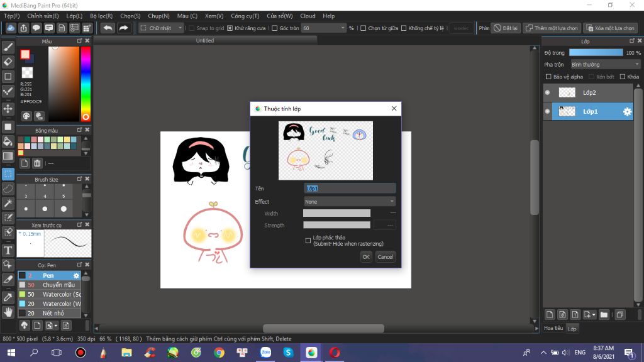Open Pen brush settings gear

tap(76, 275)
